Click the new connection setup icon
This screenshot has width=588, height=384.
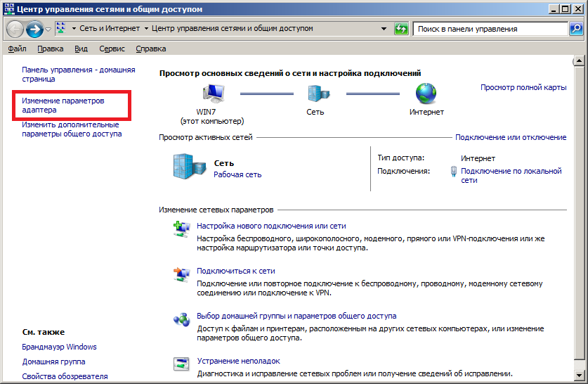click(x=181, y=229)
